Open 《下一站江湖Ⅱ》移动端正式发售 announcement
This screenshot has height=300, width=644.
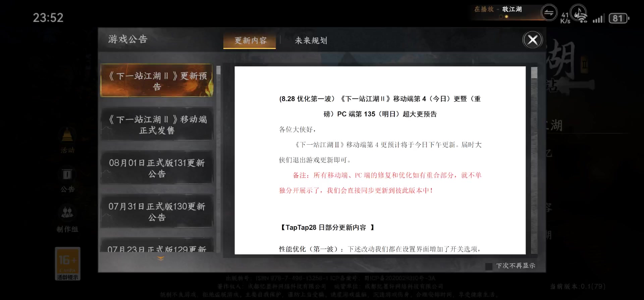tap(157, 124)
